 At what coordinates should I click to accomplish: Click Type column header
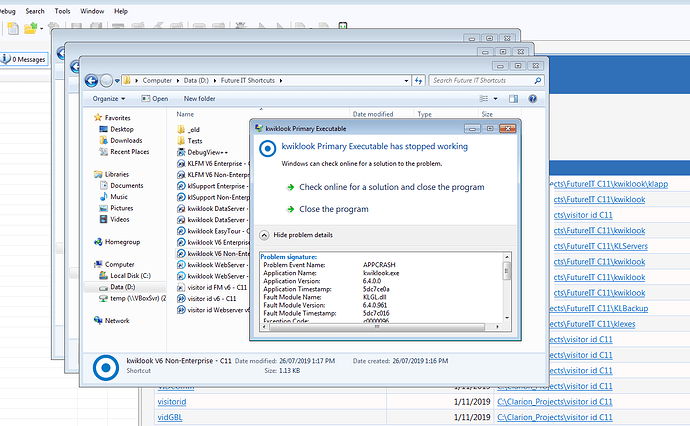tap(424, 114)
